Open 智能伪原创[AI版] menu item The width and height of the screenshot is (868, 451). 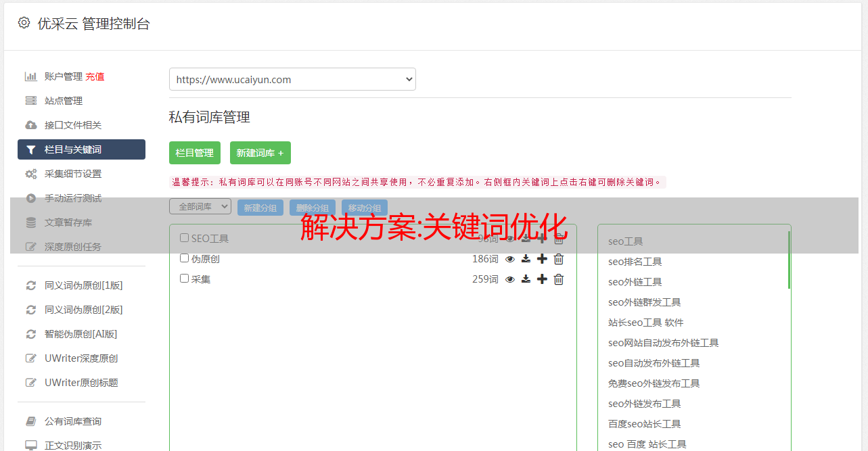(81, 334)
